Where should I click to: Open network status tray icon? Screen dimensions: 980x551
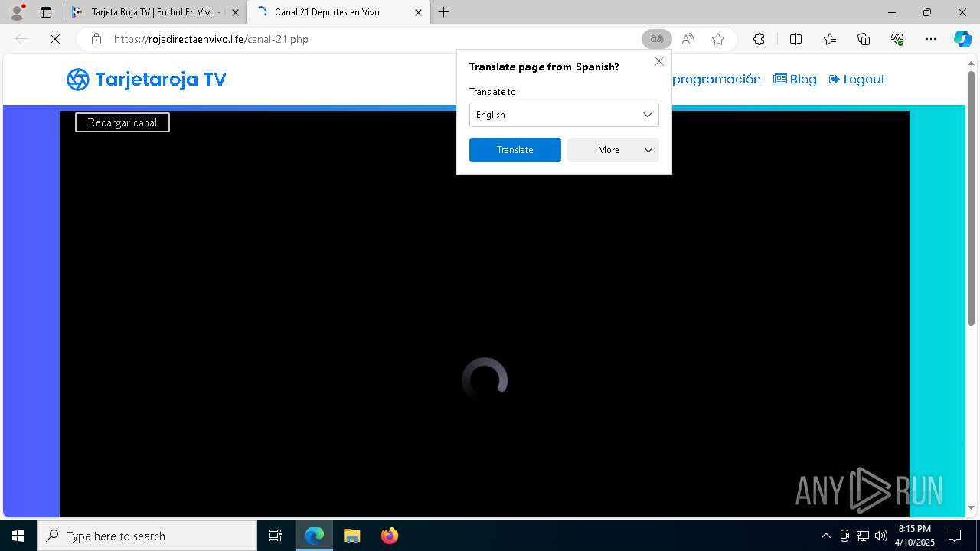(863, 536)
